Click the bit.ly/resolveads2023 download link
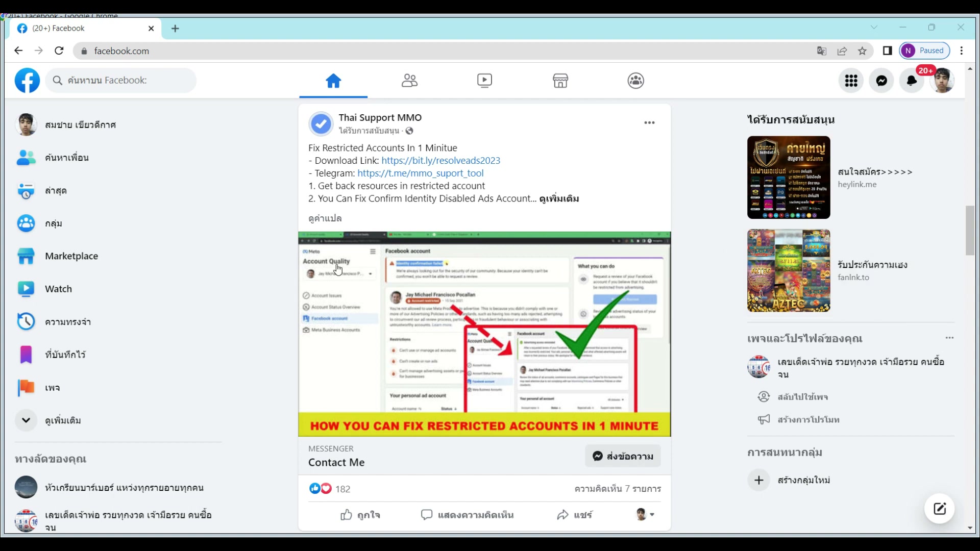This screenshot has height=551, width=980. click(x=440, y=160)
